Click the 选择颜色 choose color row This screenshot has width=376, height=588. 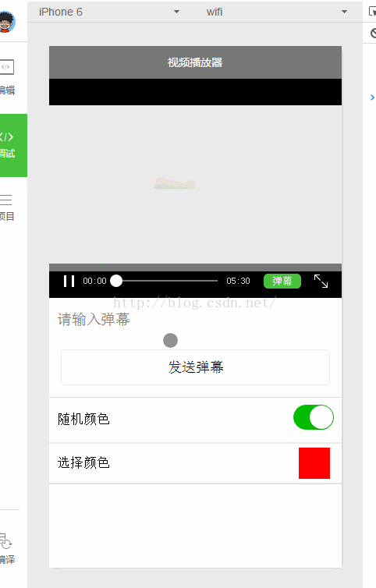click(x=195, y=463)
